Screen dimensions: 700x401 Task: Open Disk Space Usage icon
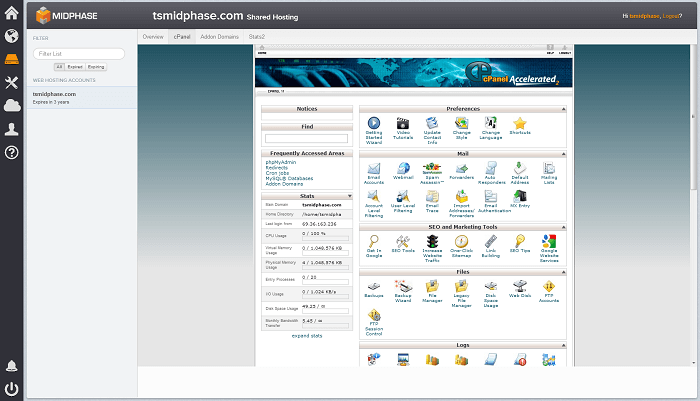491,286
